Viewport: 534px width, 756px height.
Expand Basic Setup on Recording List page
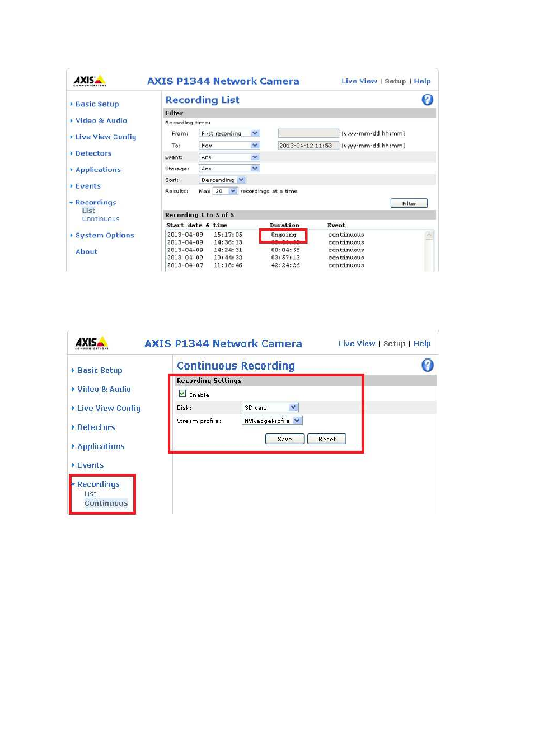[x=97, y=104]
